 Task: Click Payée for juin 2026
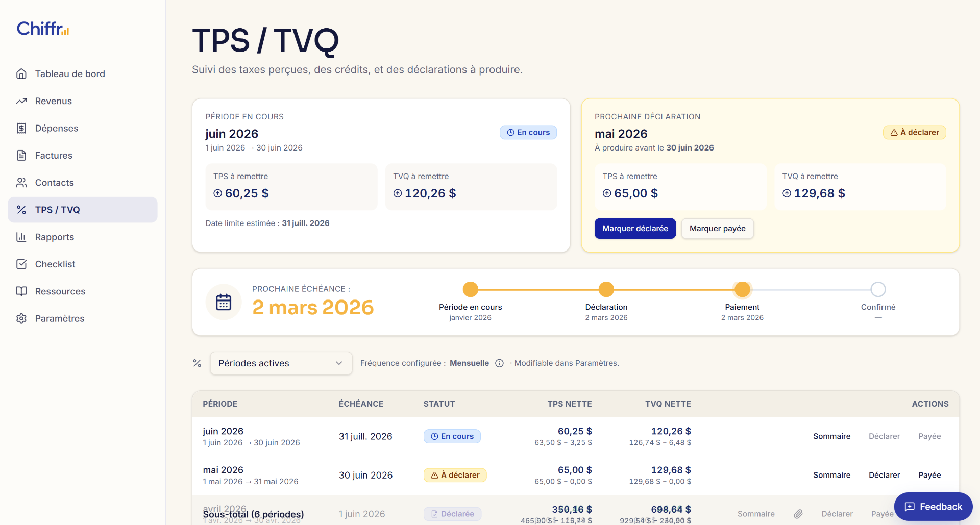(x=929, y=436)
